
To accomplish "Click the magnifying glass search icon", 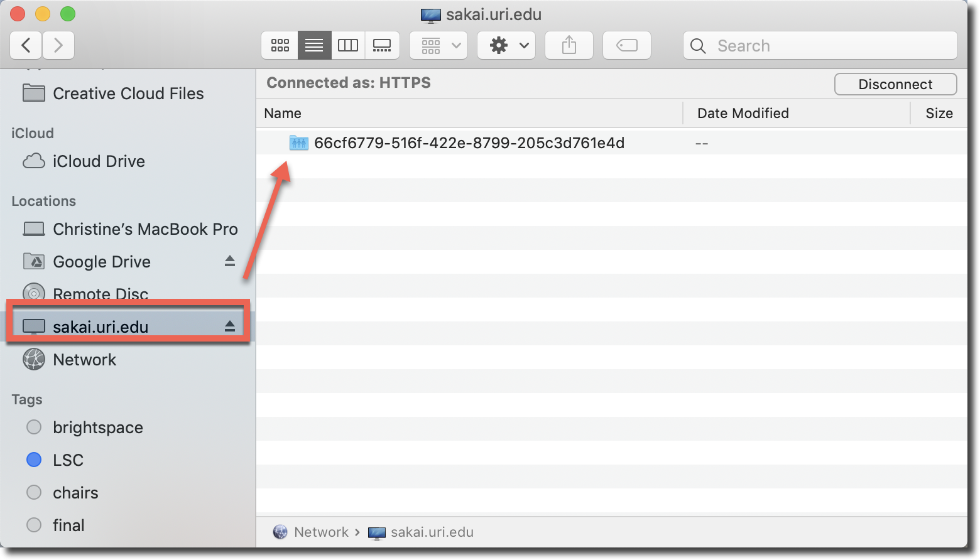I will tap(698, 46).
